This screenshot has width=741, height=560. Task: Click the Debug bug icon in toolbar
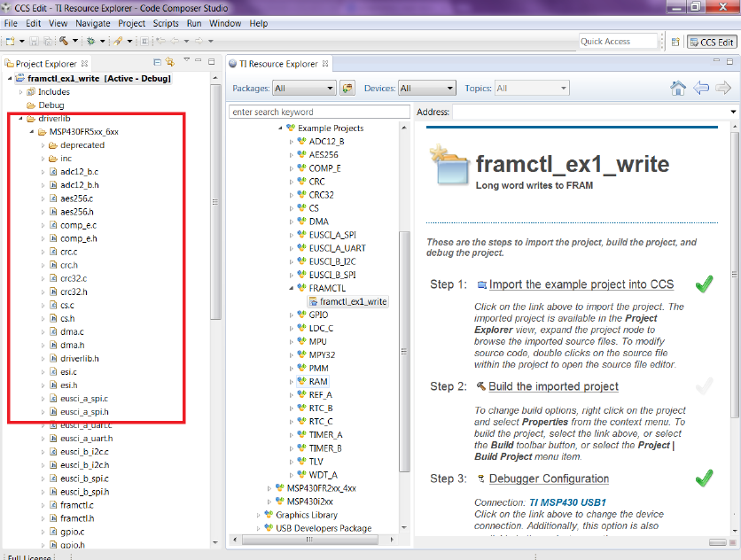(91, 41)
